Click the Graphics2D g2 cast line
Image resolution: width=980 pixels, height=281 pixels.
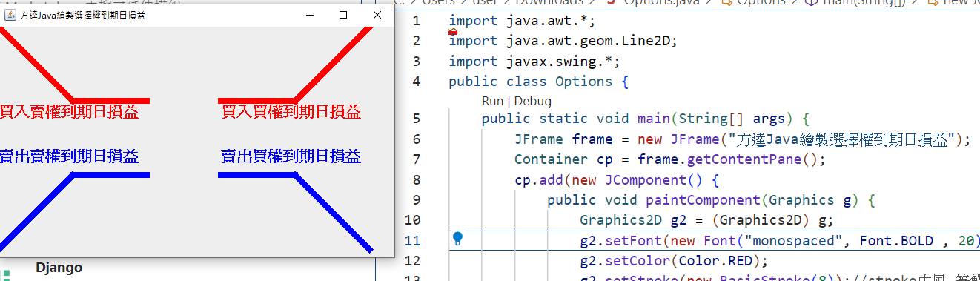point(707,220)
